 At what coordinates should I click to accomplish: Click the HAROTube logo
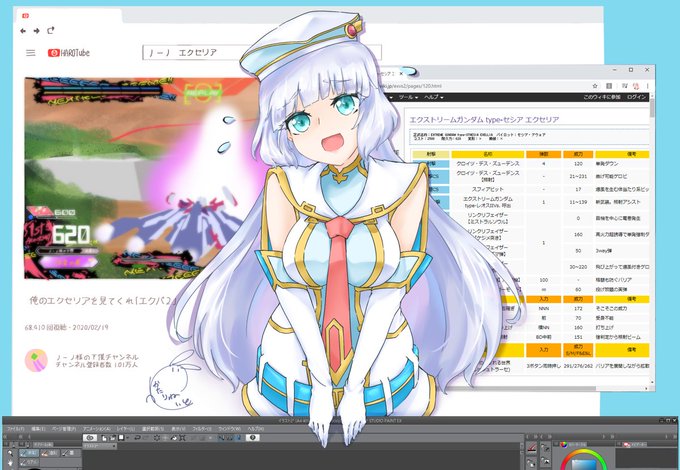point(69,53)
